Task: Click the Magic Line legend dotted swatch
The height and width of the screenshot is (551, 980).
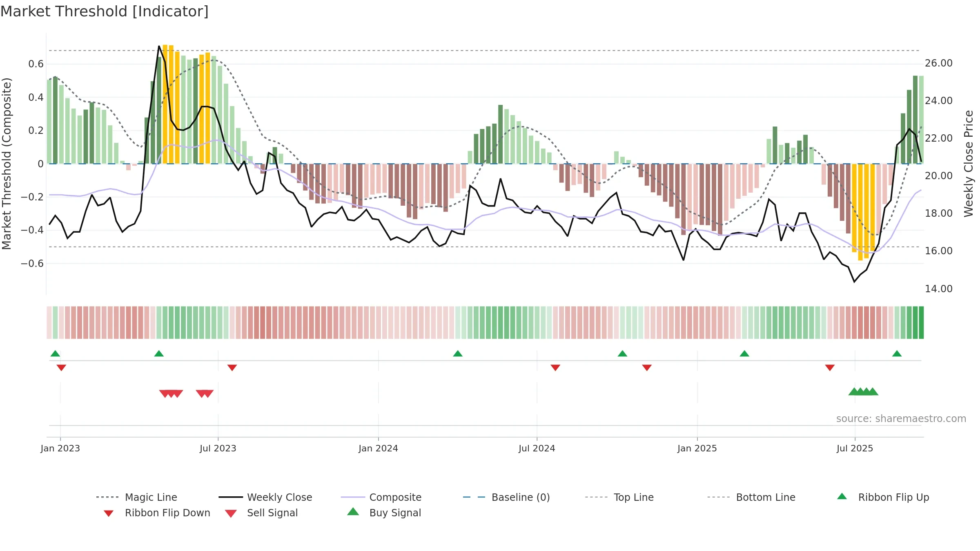Action: 107,497
